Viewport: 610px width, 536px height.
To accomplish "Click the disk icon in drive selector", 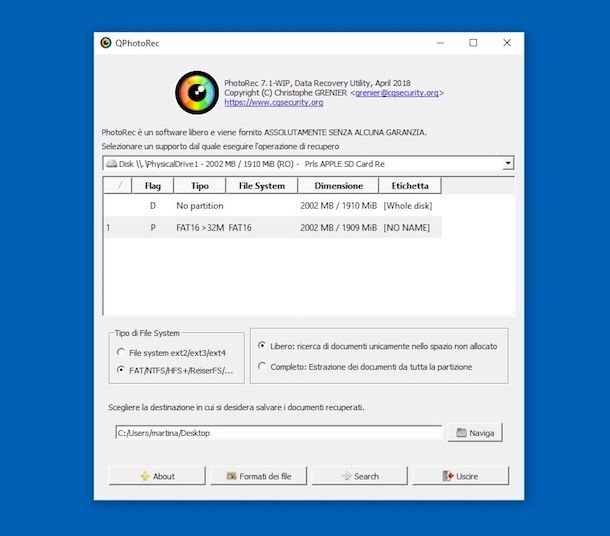I will (112, 164).
